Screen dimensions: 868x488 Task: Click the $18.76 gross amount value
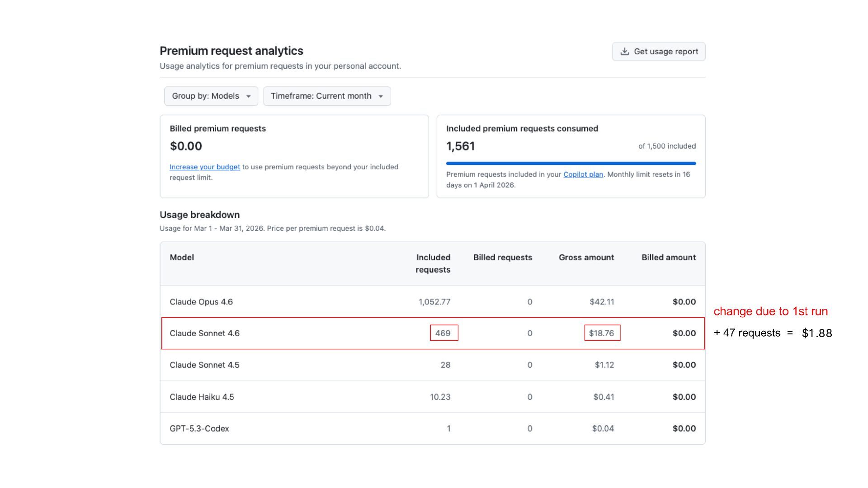coord(601,333)
